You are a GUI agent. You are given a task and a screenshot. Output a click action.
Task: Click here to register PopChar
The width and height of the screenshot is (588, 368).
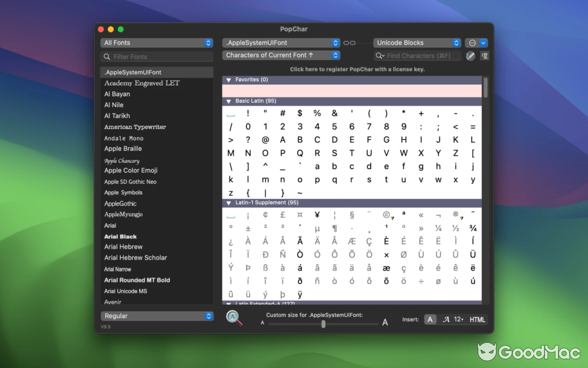click(x=352, y=69)
